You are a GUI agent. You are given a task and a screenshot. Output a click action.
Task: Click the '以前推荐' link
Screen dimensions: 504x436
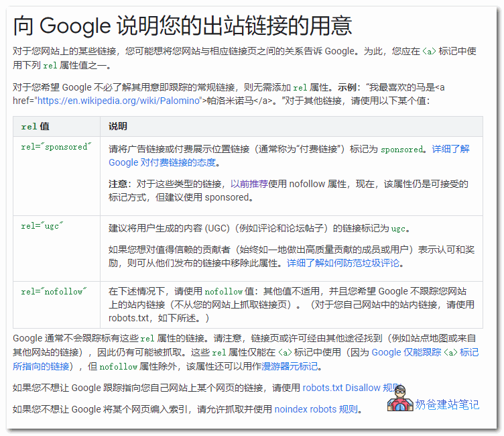point(249,184)
